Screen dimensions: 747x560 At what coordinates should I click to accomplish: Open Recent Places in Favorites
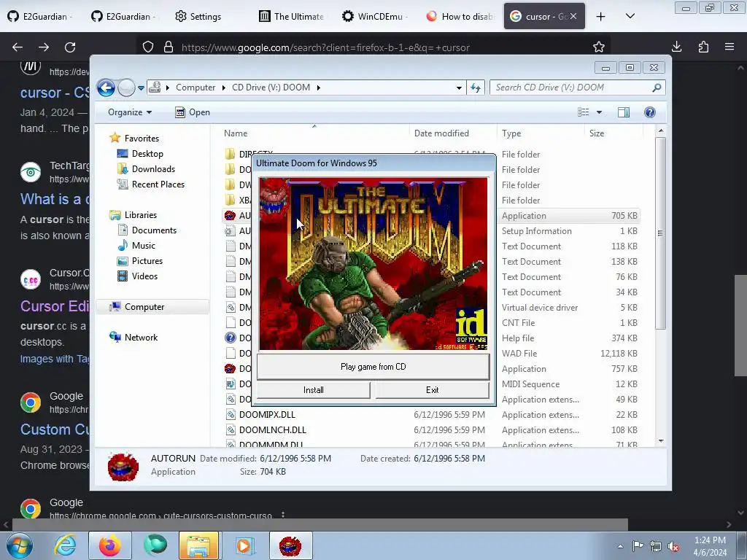click(158, 184)
